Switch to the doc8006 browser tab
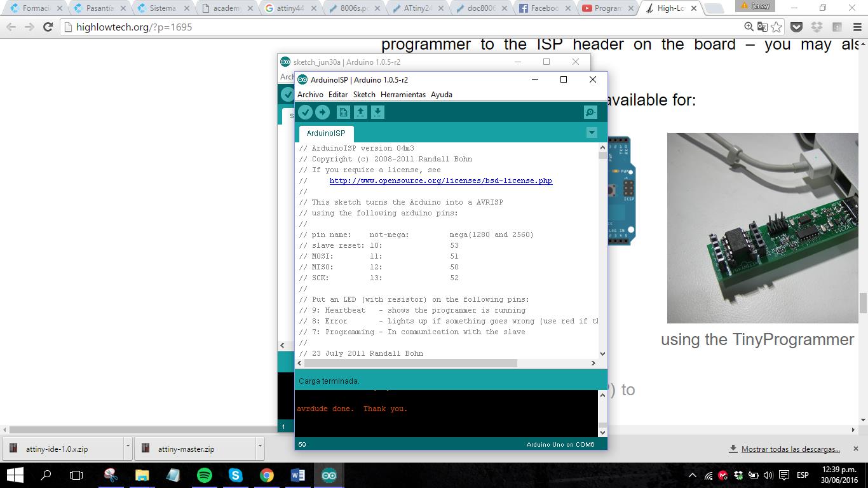868x488 pixels. coord(480,8)
